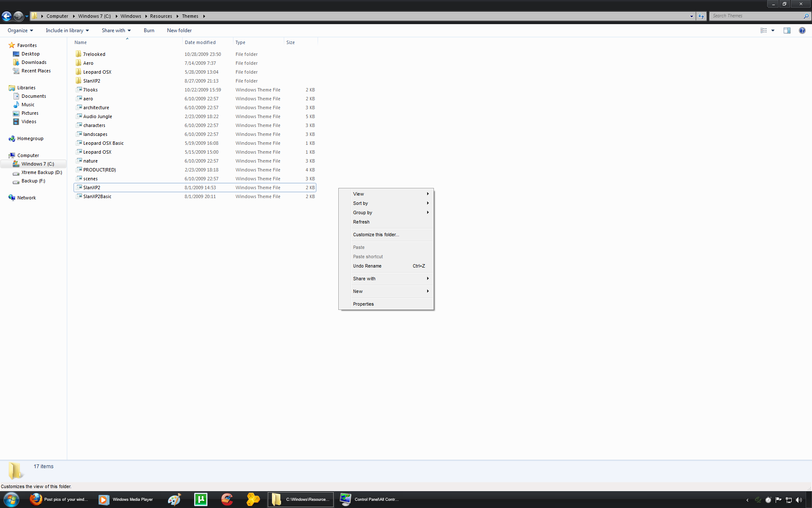
Task: Sort by the Date modified column header
Action: [208, 42]
